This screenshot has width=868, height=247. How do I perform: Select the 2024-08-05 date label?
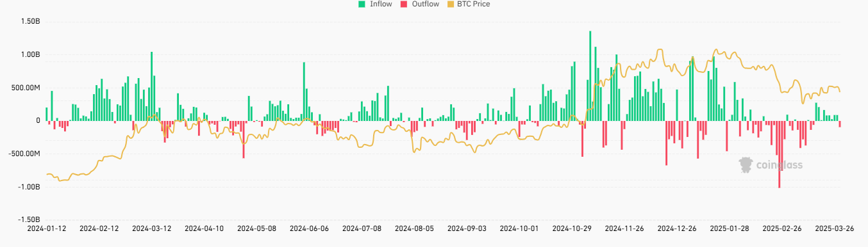[x=415, y=228]
